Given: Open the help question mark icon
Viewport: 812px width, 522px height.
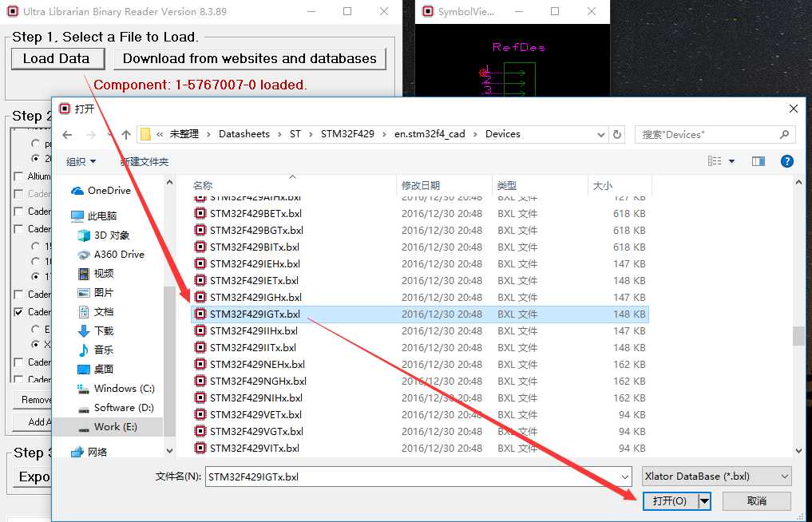Looking at the screenshot, I should pos(786,161).
